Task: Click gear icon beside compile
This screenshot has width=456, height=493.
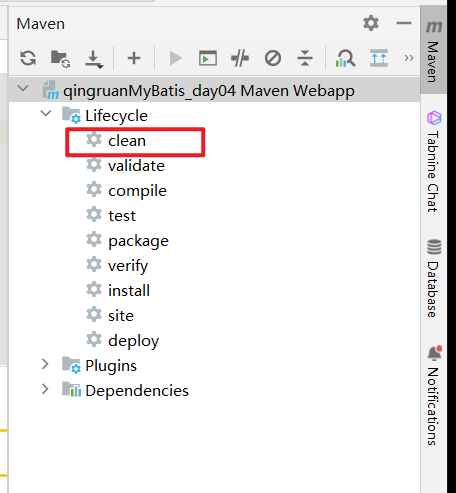Action: [x=94, y=189]
